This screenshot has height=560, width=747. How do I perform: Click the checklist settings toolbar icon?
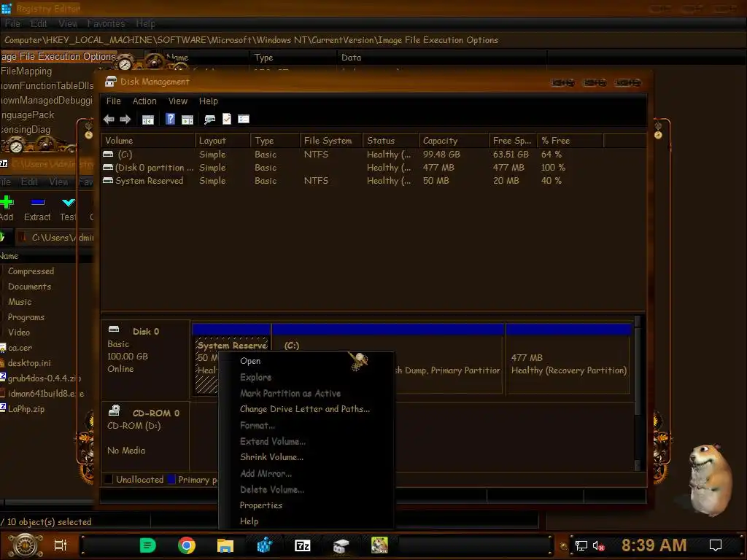244,119
